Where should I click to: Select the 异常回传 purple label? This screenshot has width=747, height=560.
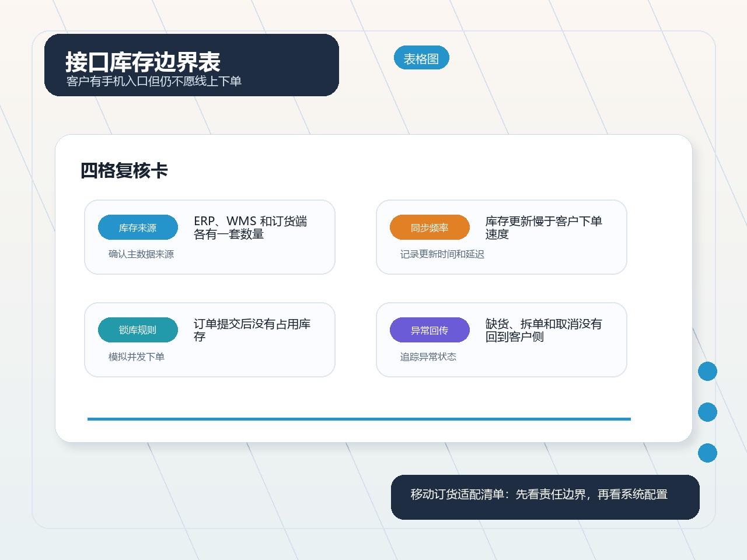tap(430, 330)
